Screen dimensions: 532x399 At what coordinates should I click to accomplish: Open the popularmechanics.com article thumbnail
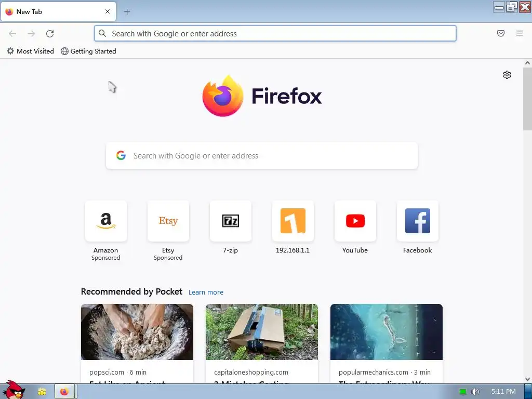(x=387, y=332)
